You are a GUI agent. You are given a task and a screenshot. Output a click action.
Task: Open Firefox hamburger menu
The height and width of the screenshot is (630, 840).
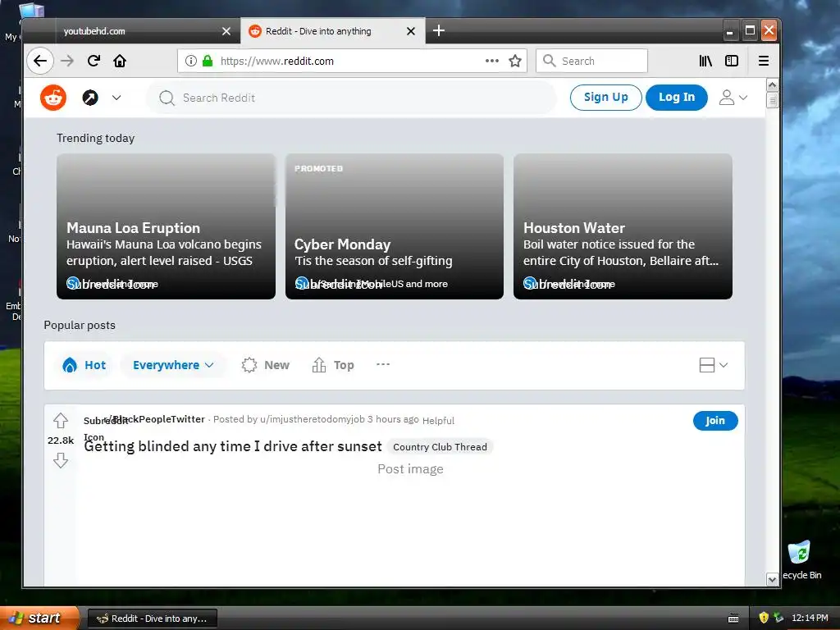764,61
